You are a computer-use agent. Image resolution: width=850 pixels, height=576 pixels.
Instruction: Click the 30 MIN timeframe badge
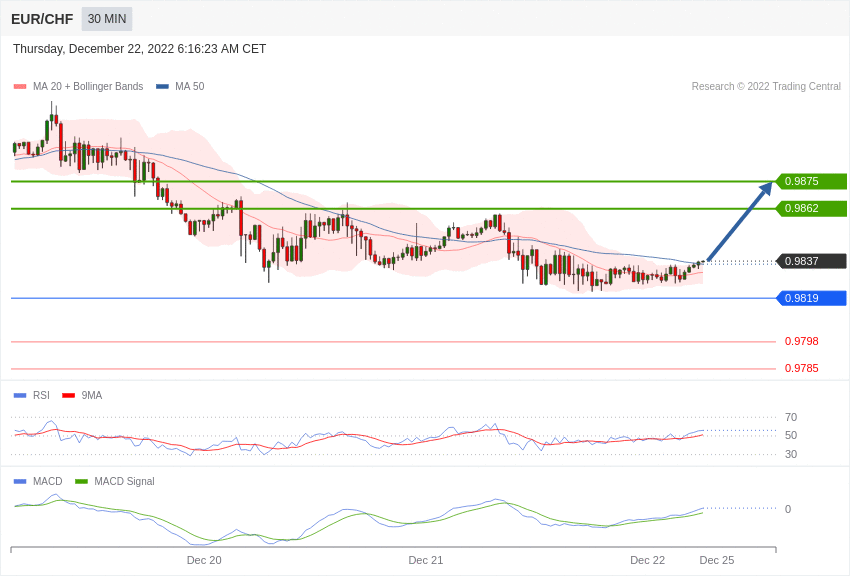coord(107,19)
